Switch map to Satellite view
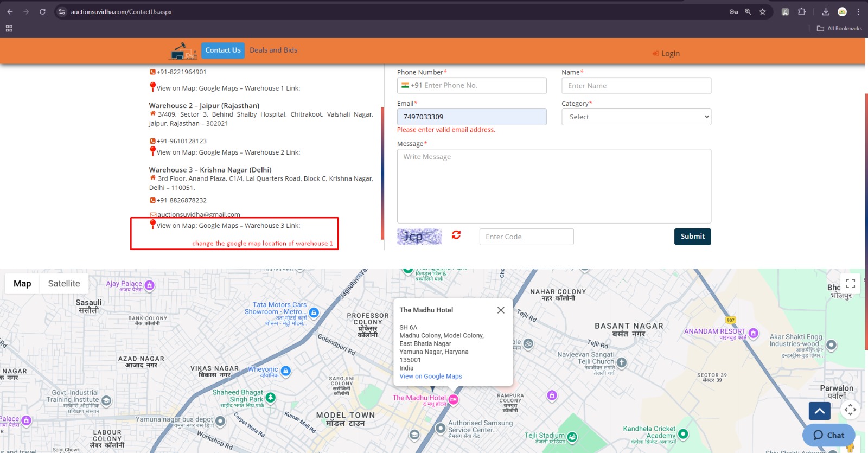Screen dimensions: 868x453 (x=63, y=284)
